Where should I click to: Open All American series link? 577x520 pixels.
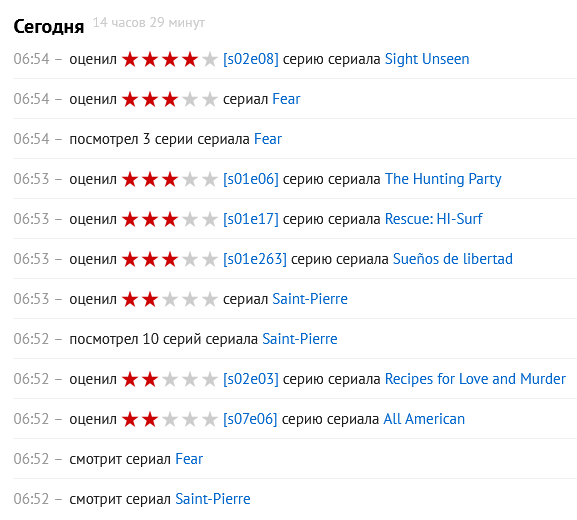pos(424,419)
